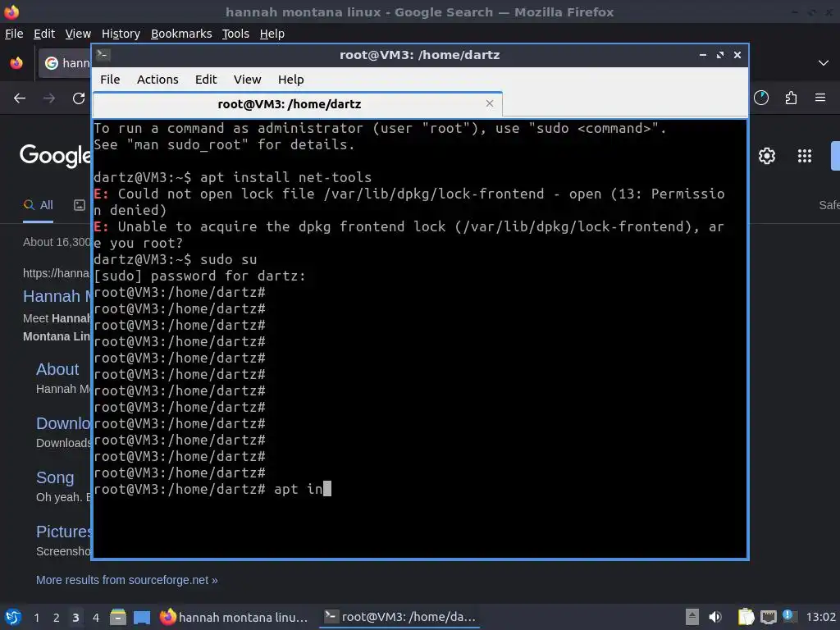This screenshot has width=840, height=630.
Task: Click the removable media eject tray icon
Action: click(692, 617)
